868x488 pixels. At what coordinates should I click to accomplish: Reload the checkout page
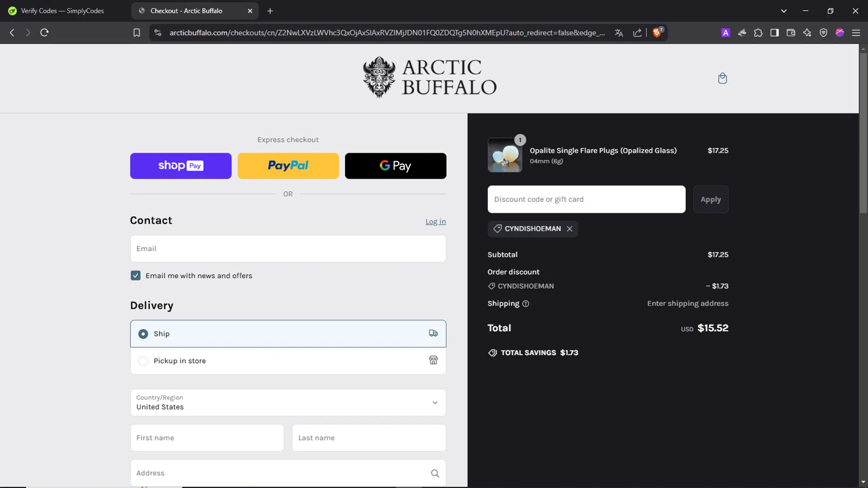(x=44, y=33)
